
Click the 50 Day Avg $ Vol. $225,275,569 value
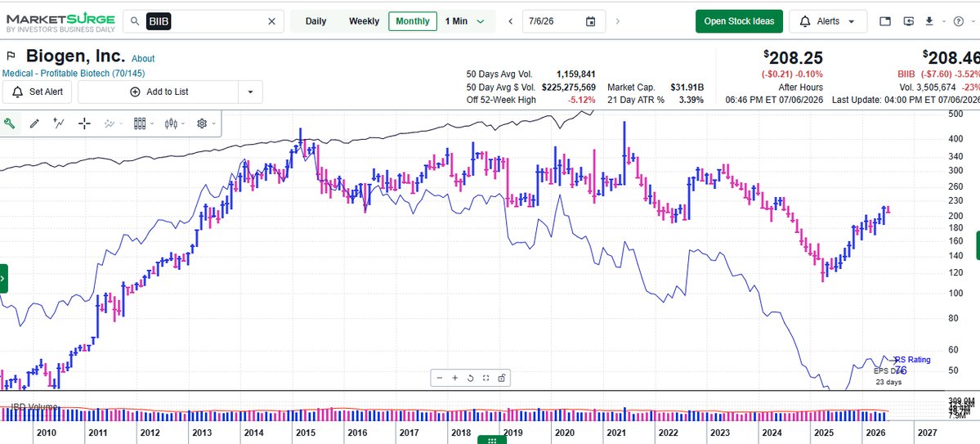[x=569, y=87]
